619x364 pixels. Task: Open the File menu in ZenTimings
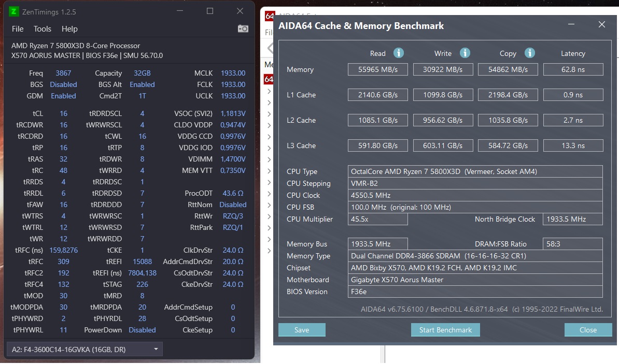click(18, 29)
